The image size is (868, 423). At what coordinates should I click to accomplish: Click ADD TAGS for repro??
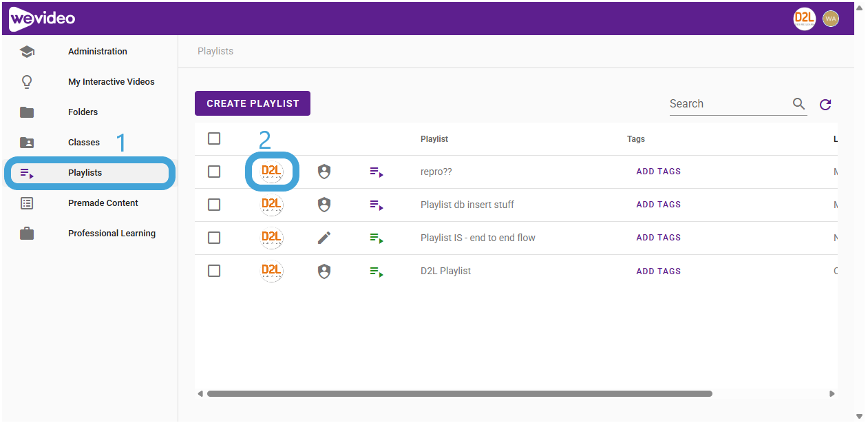pos(658,172)
